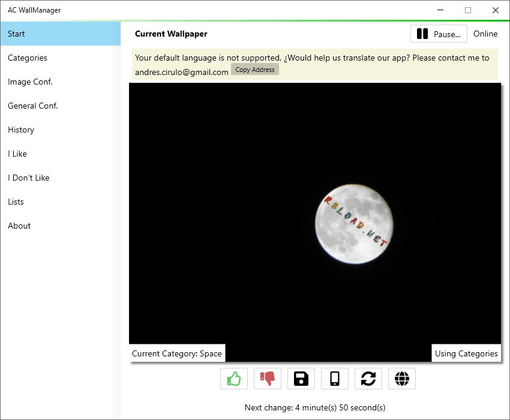The image size is (510, 420).
Task: Open the Lists section
Action: (16, 202)
